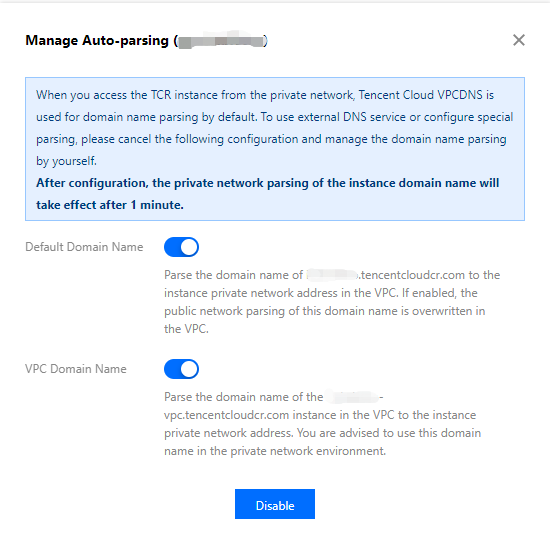Click the blurred prefix before .tencentcloudcr.com
The image size is (550, 543).
(x=331, y=275)
